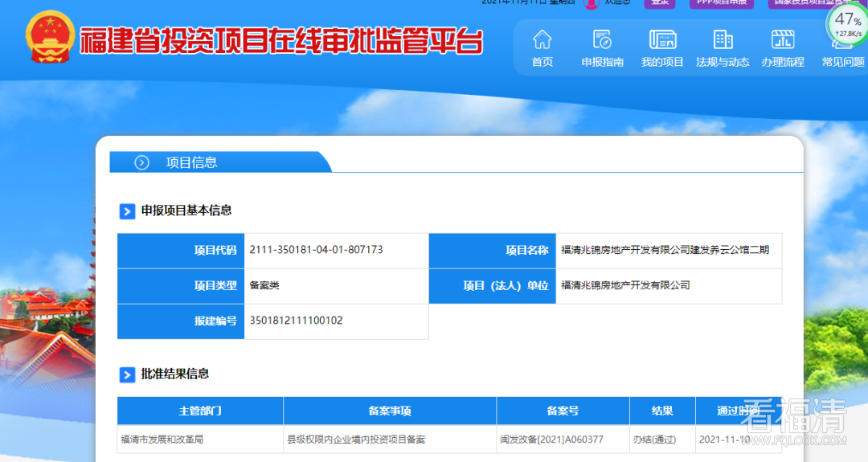Click the 备案号 column header
This screenshot has width=868, height=462.
tap(563, 411)
